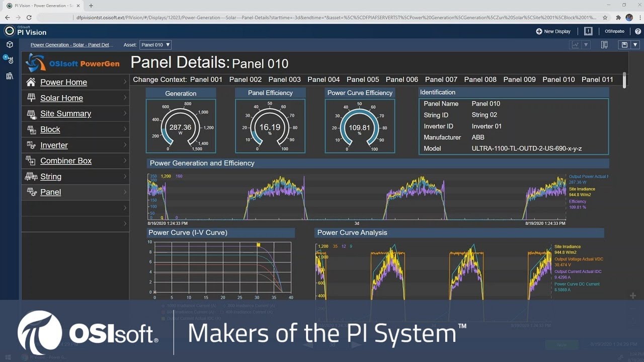
Task: Open browser extensions puzzle icon
Action: pyautogui.click(x=618, y=17)
